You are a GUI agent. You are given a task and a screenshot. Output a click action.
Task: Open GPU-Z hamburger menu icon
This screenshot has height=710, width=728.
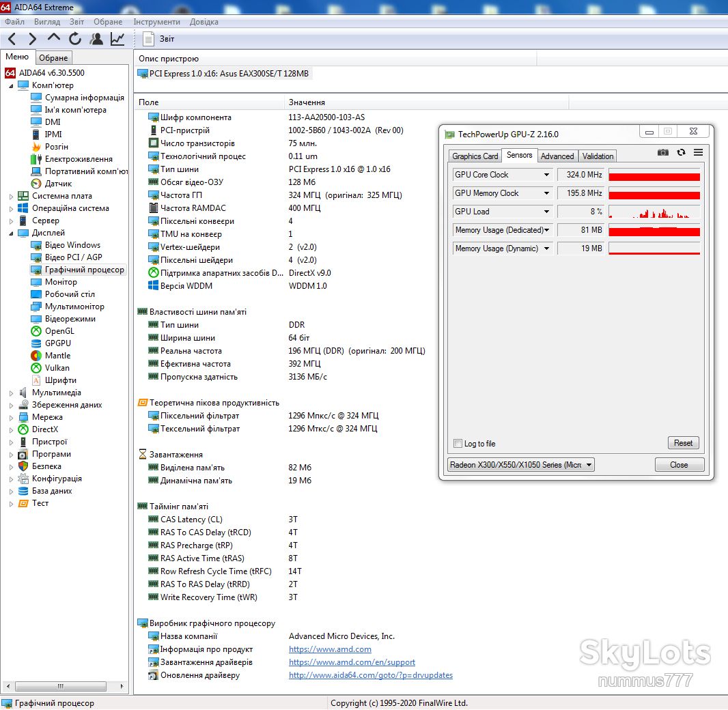[698, 152]
